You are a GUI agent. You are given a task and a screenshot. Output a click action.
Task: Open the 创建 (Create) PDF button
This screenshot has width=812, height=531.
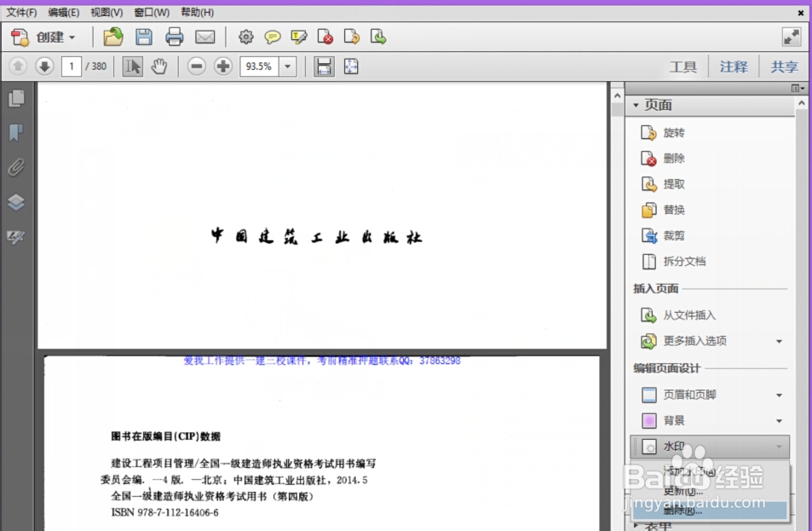43,38
